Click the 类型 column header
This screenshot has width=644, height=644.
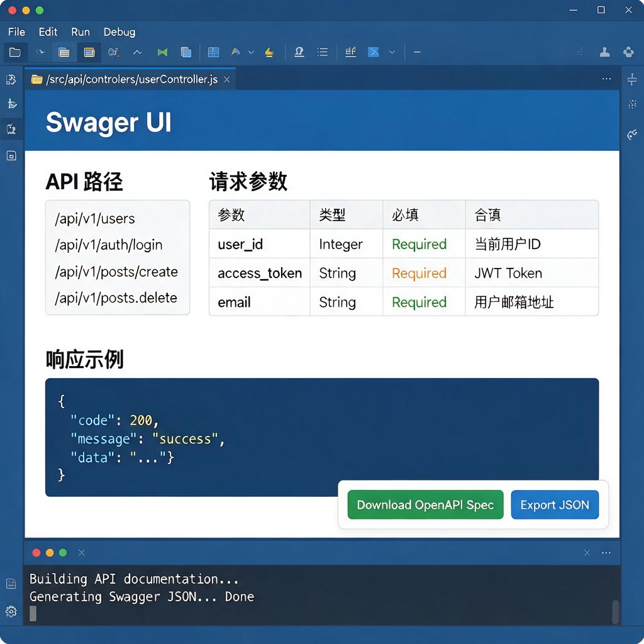(347, 215)
